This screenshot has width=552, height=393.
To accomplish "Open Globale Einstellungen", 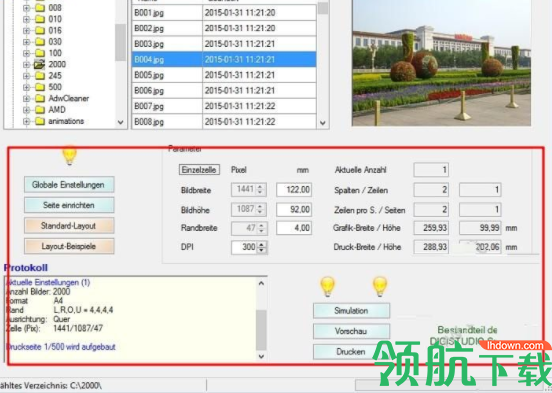I will click(x=69, y=185).
